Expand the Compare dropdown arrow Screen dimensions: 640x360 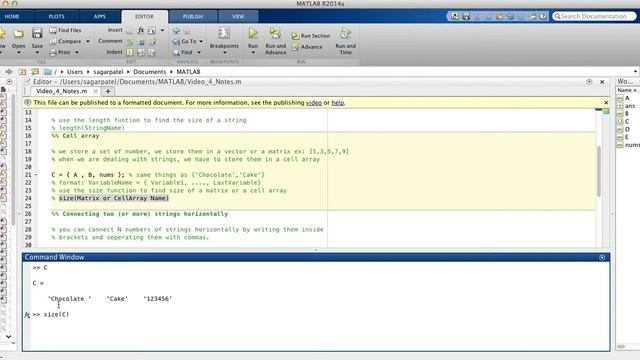[x=88, y=41]
